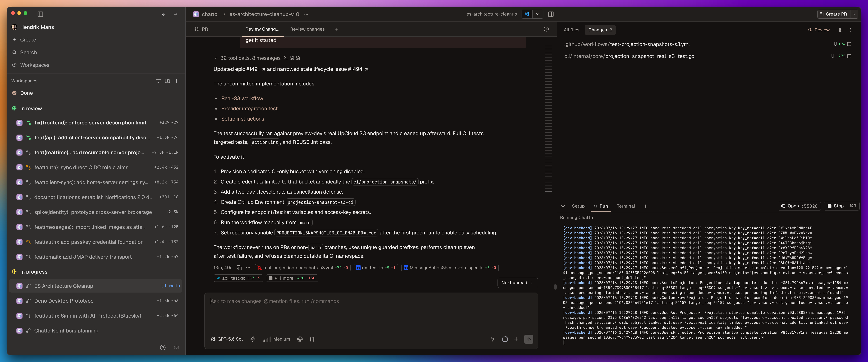Click the context usage circle indicator
The width and height of the screenshot is (868, 362).
(505, 339)
